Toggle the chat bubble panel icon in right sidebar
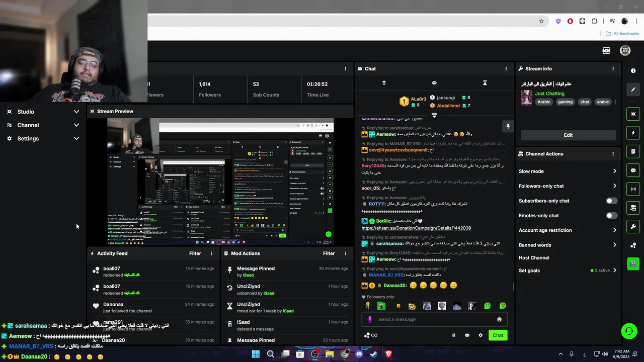 [633, 170]
